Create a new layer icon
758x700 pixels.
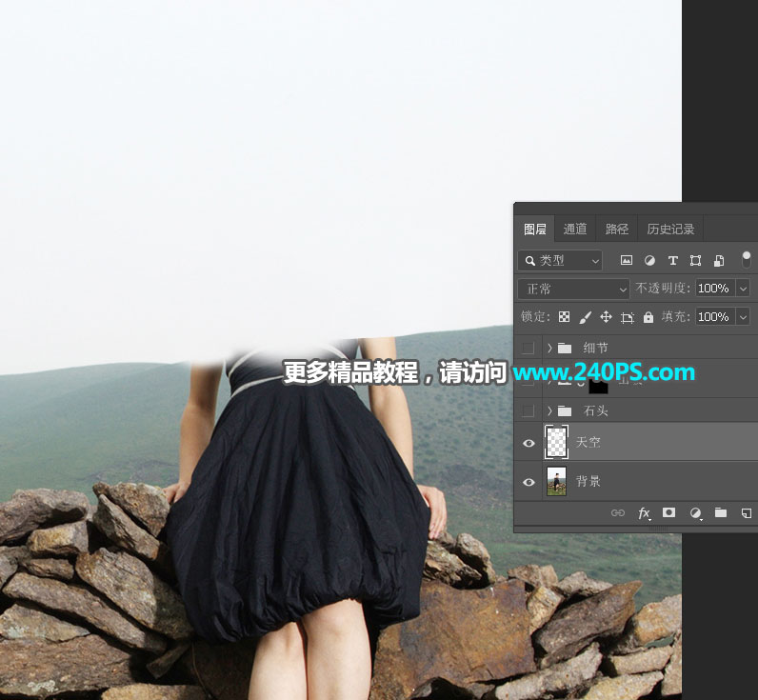746,513
